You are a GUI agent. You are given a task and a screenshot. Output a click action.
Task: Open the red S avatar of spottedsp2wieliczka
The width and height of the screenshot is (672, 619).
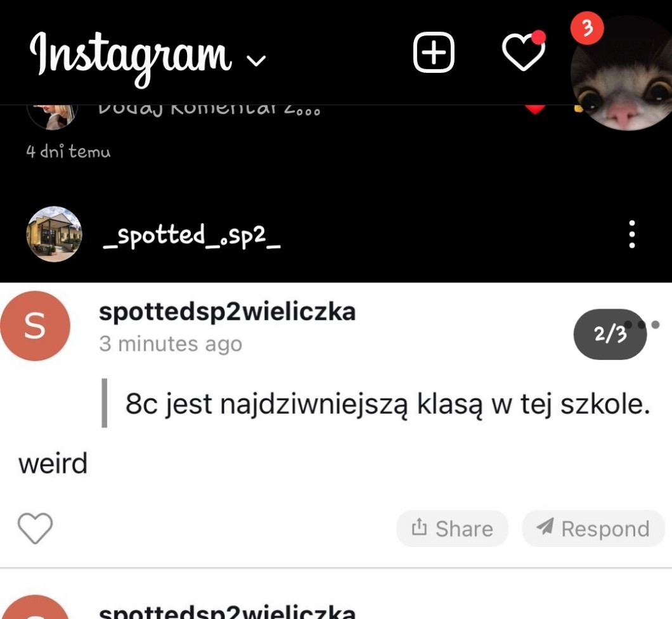click(x=35, y=326)
